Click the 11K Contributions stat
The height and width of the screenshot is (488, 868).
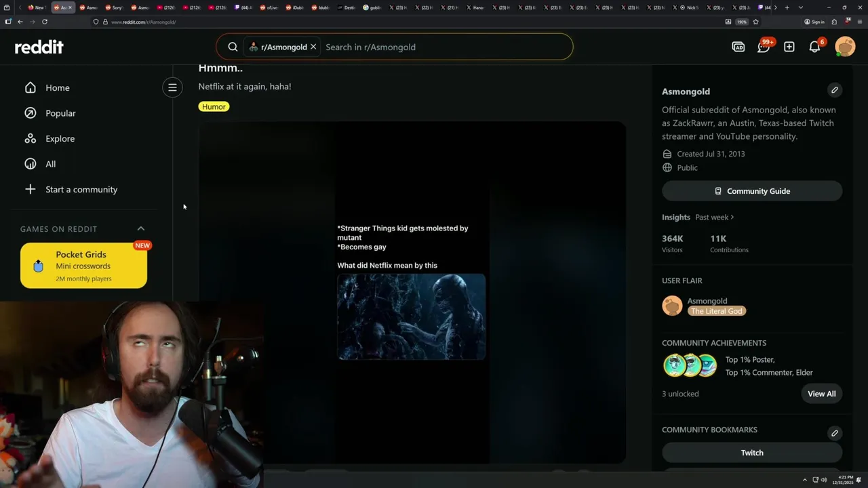pyautogui.click(x=729, y=243)
